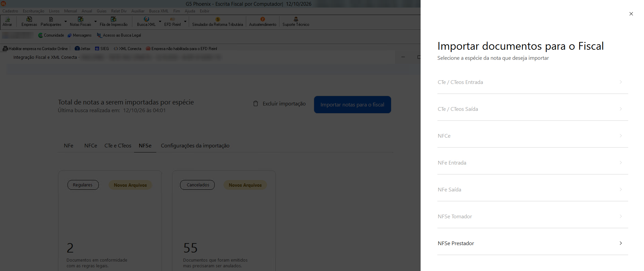
Task: Open Configurações da importação tab
Action: [x=195, y=146]
